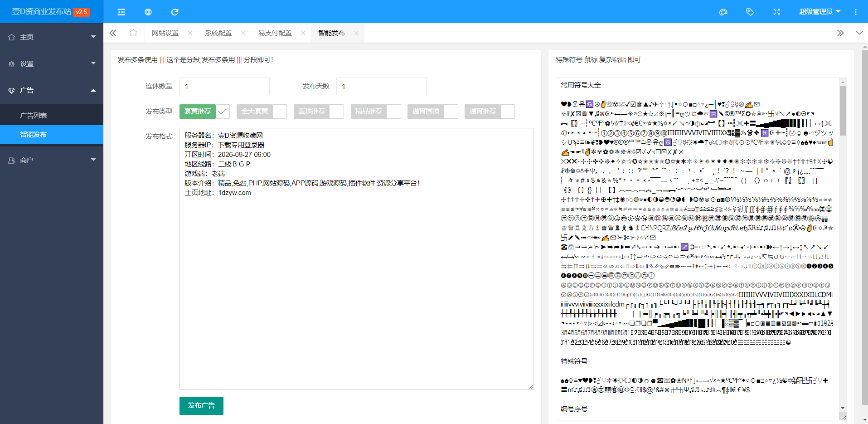
Task: Click the refresh page icon
Action: point(175,12)
